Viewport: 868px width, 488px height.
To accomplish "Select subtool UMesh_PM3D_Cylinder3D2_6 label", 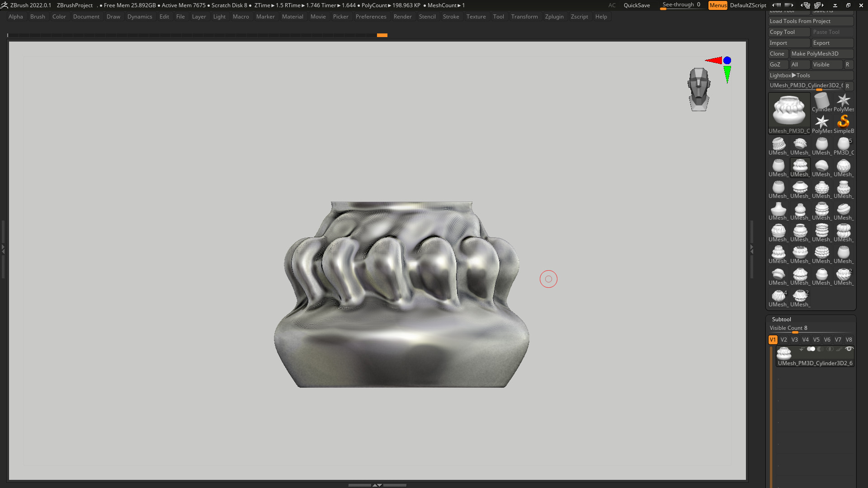I will point(815,363).
